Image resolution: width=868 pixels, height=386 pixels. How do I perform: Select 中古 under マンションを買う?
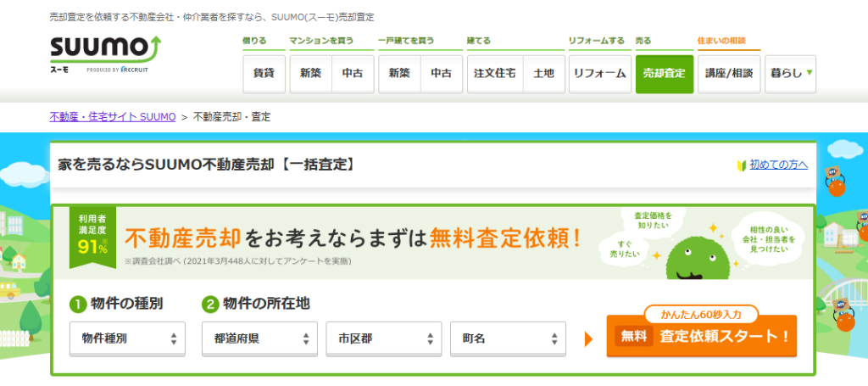click(353, 74)
